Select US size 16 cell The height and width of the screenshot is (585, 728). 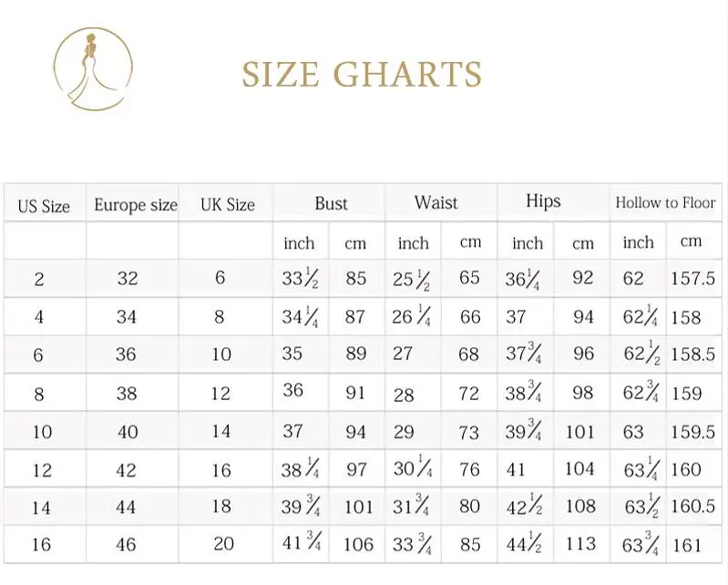click(x=41, y=544)
